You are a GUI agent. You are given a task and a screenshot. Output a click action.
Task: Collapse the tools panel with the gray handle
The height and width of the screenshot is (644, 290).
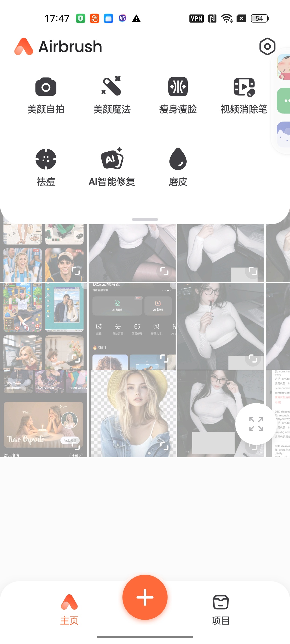[x=145, y=219]
